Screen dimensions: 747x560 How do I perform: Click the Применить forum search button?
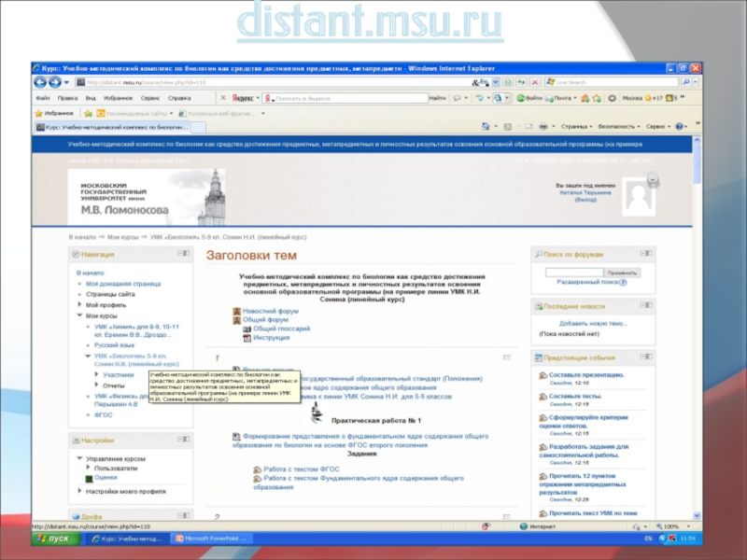tap(622, 273)
